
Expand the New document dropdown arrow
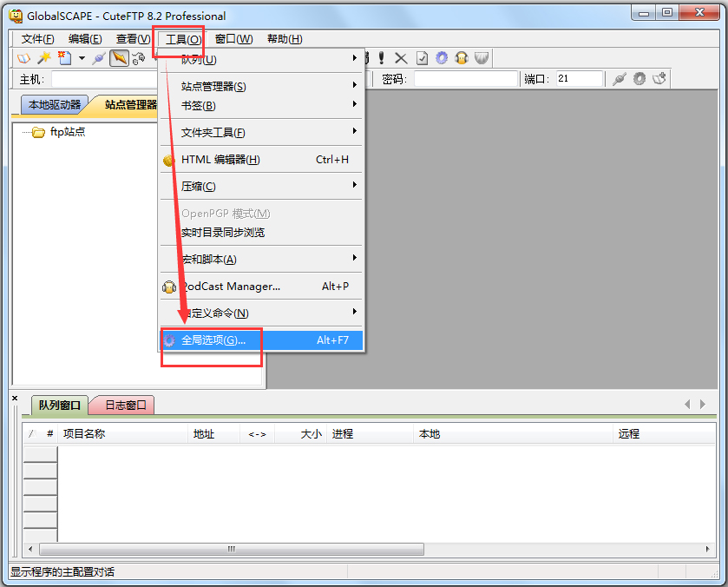click(82, 58)
